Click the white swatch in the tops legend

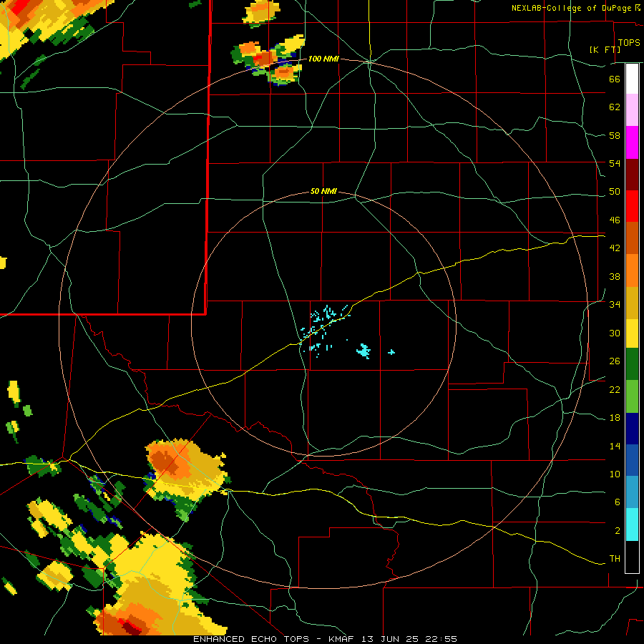(x=632, y=79)
